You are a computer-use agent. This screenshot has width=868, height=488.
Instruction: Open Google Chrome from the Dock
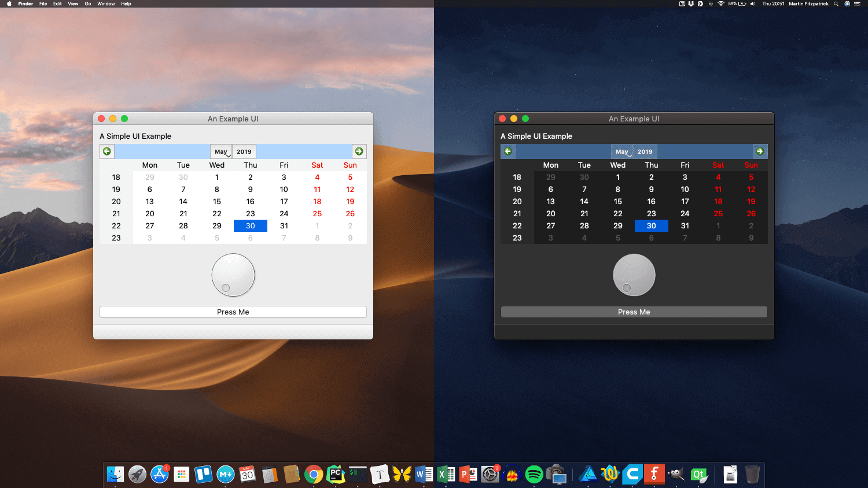314,474
